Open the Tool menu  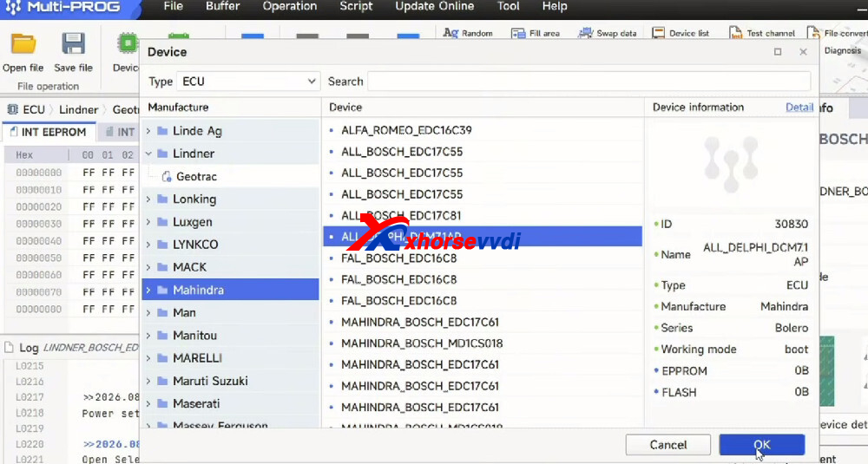[x=508, y=7]
